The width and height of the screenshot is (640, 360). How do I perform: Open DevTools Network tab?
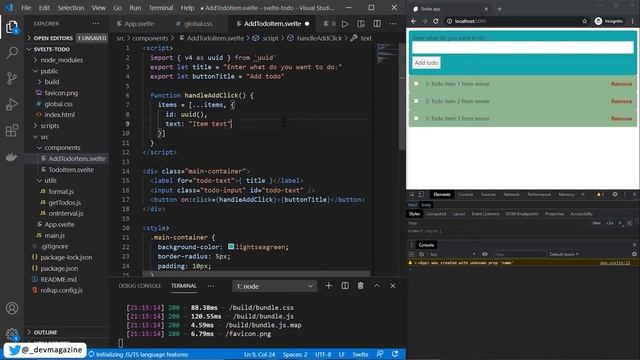(x=511, y=195)
